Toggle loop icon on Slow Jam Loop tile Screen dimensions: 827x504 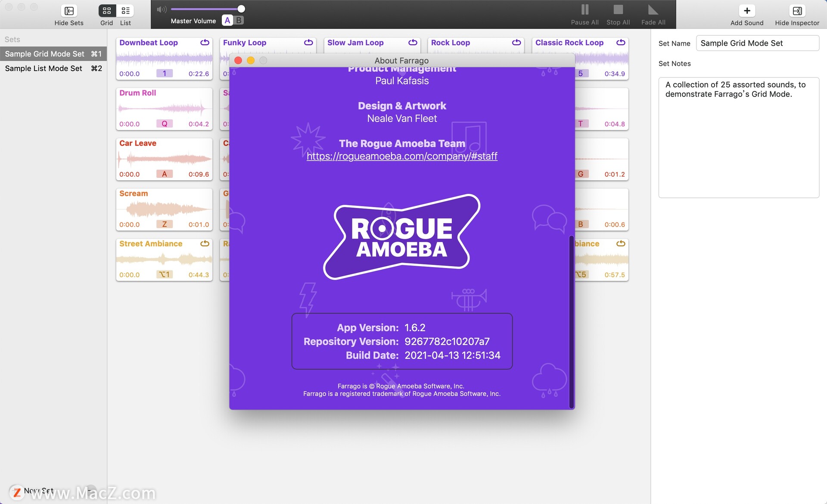tap(413, 42)
